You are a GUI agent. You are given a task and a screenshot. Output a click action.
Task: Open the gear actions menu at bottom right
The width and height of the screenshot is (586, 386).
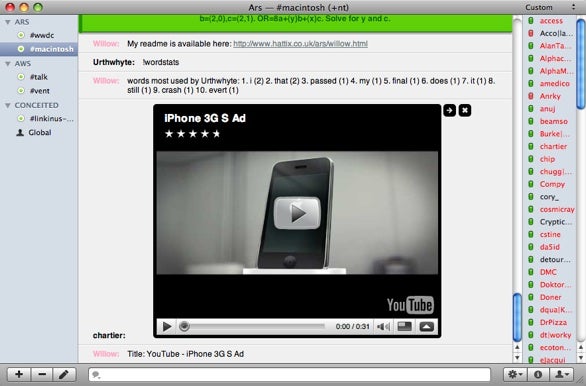[515, 374]
